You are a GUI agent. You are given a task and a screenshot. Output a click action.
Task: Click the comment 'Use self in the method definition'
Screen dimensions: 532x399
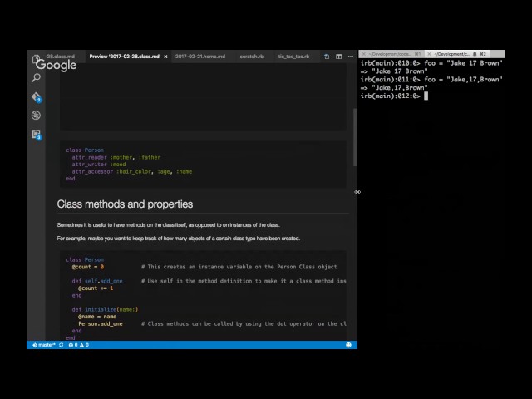pyautogui.click(x=244, y=281)
